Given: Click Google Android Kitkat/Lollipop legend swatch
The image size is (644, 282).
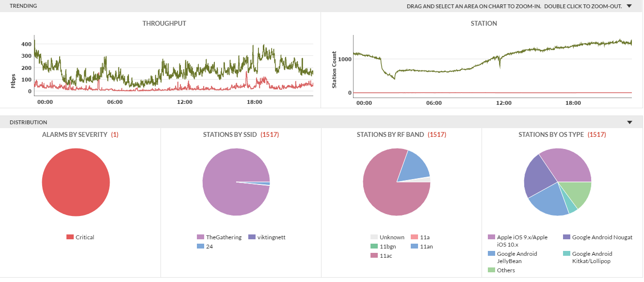Looking at the screenshot, I should click(x=566, y=254).
